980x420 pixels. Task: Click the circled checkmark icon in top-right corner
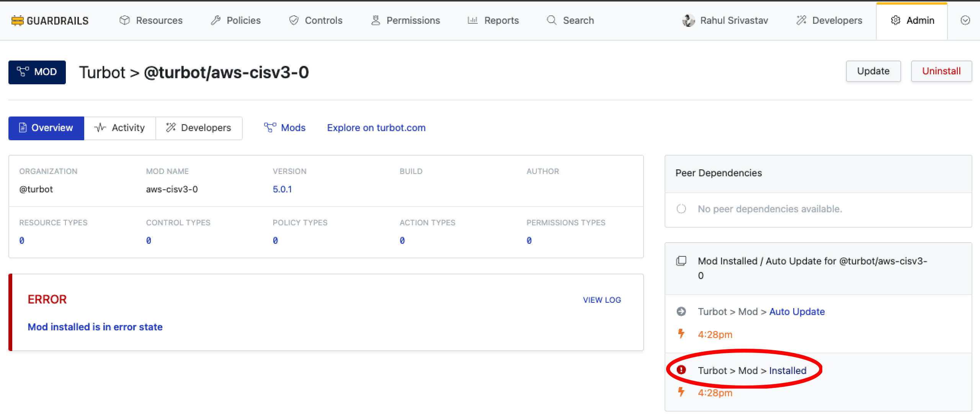[965, 21]
